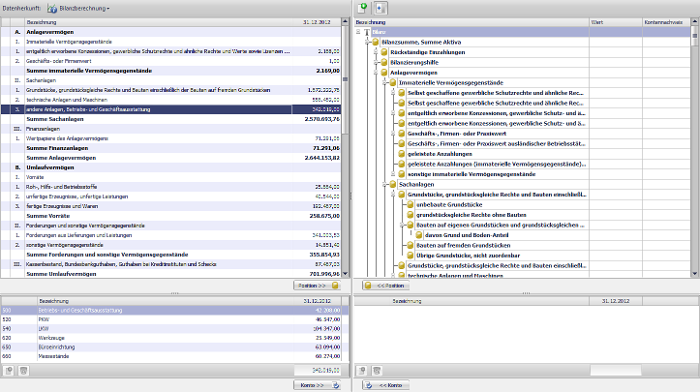Click the down arrow of balance list scrollbar
Image resolution: width=700 pixels, height=392 pixels.
(x=345, y=274)
